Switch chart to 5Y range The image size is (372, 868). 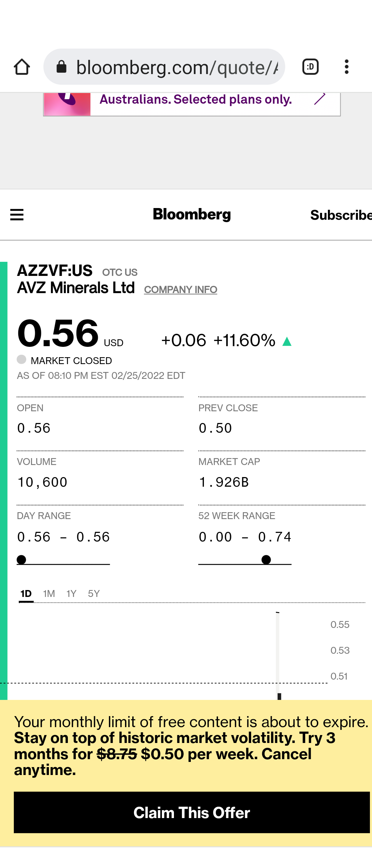(x=94, y=594)
